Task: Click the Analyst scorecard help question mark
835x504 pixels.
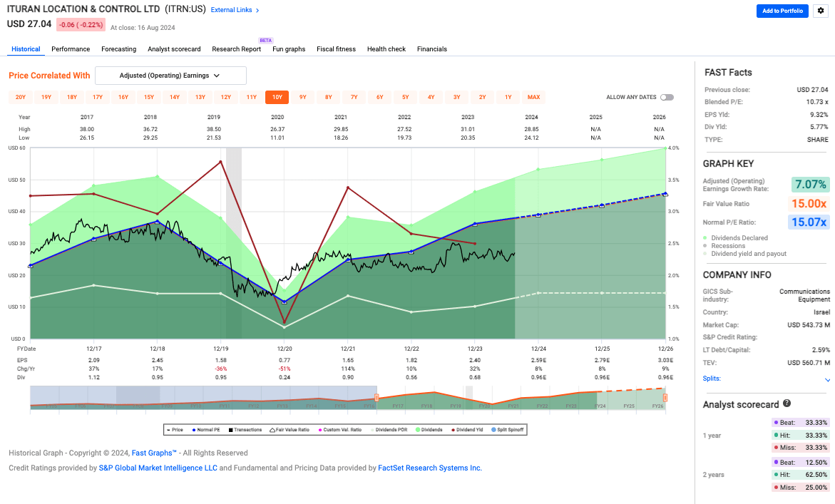Action: point(787,403)
